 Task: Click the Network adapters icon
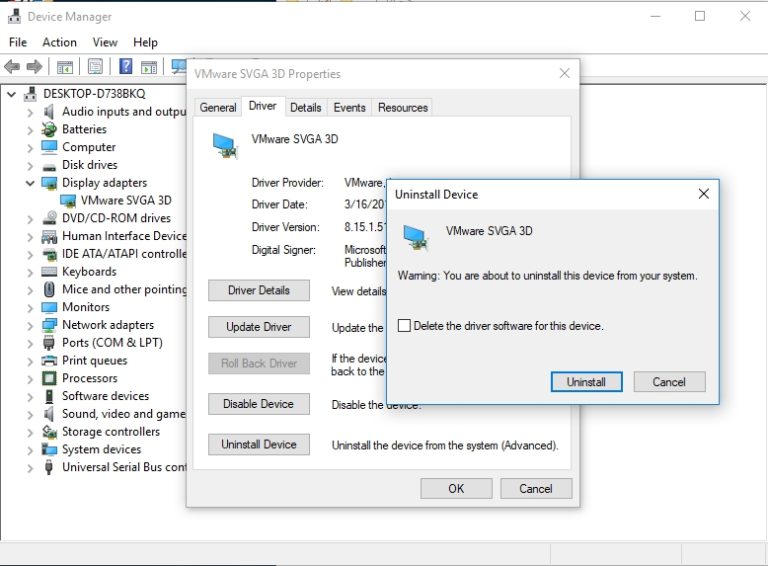click(49, 325)
